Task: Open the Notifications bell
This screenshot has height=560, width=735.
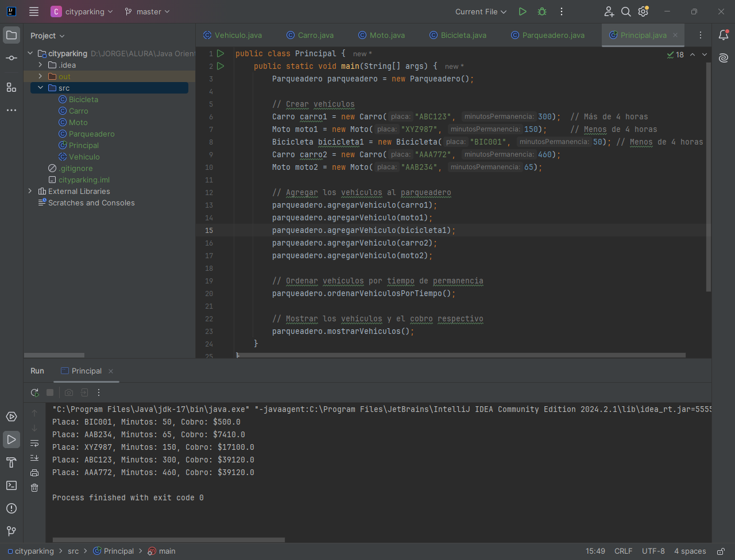Action: tap(724, 35)
